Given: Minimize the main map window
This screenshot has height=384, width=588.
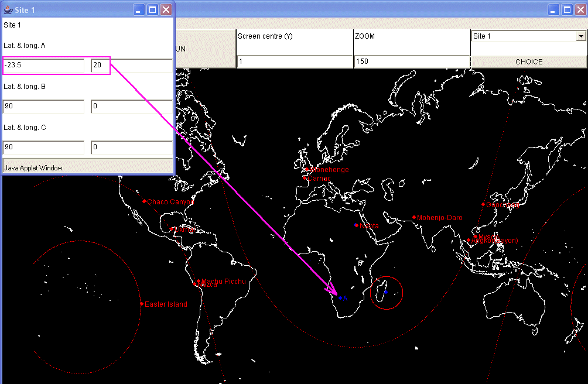Looking at the screenshot, I should 553,10.
